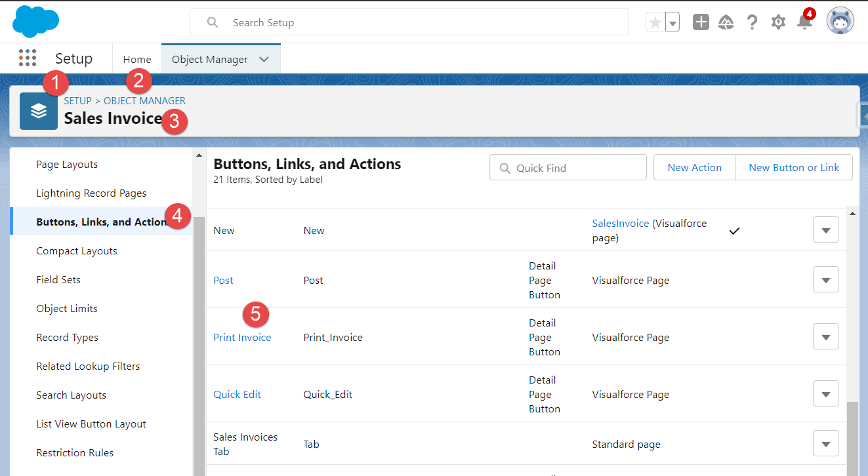
Task: Open Record Types in sidebar
Action: [x=67, y=338]
